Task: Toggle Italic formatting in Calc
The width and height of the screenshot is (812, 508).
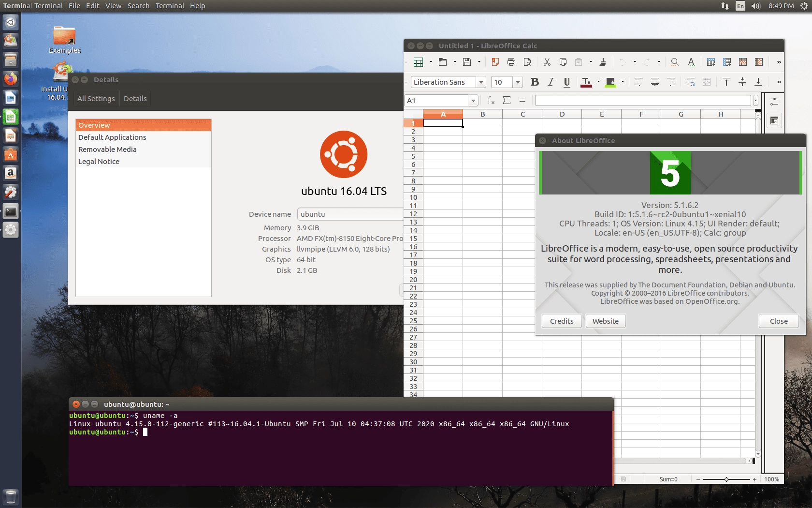Action: 551,82
